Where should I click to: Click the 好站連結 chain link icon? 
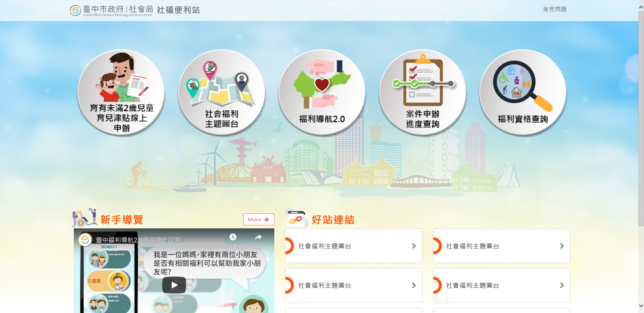coord(296,219)
